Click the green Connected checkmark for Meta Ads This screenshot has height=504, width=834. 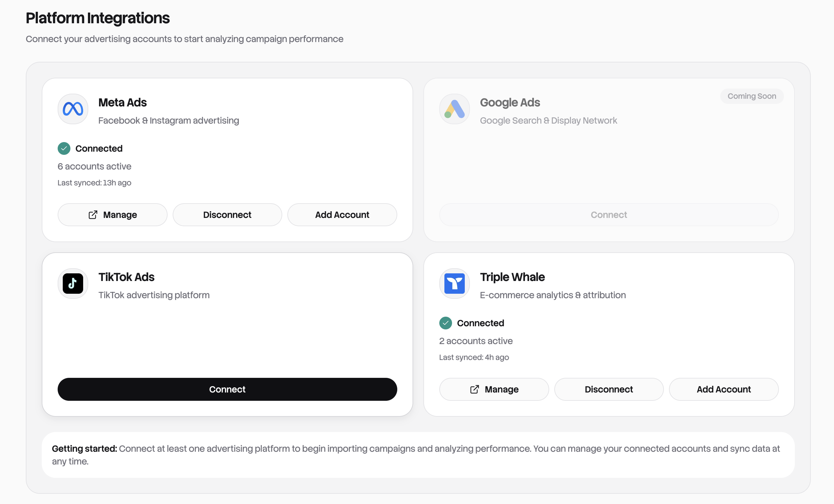coord(64,148)
